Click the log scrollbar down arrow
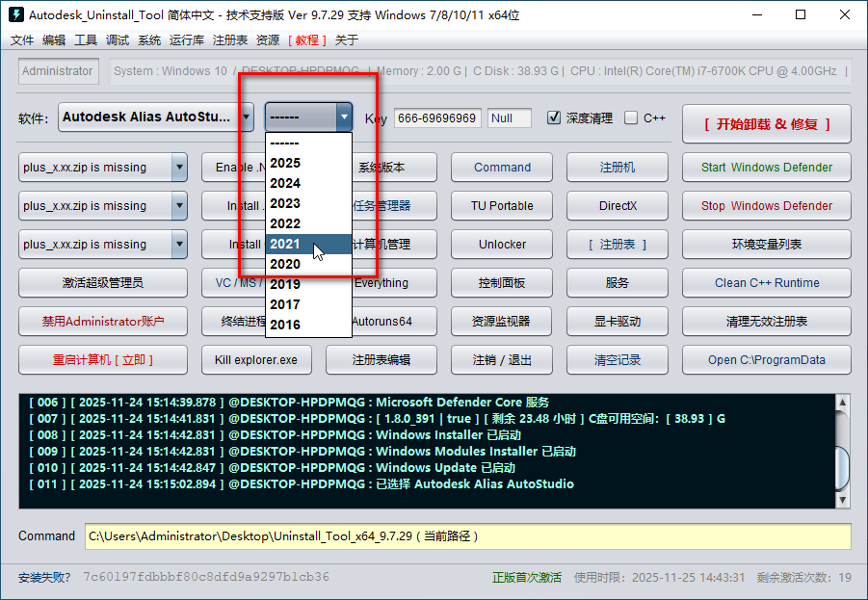Viewport: 868px width, 600px height. (x=842, y=500)
